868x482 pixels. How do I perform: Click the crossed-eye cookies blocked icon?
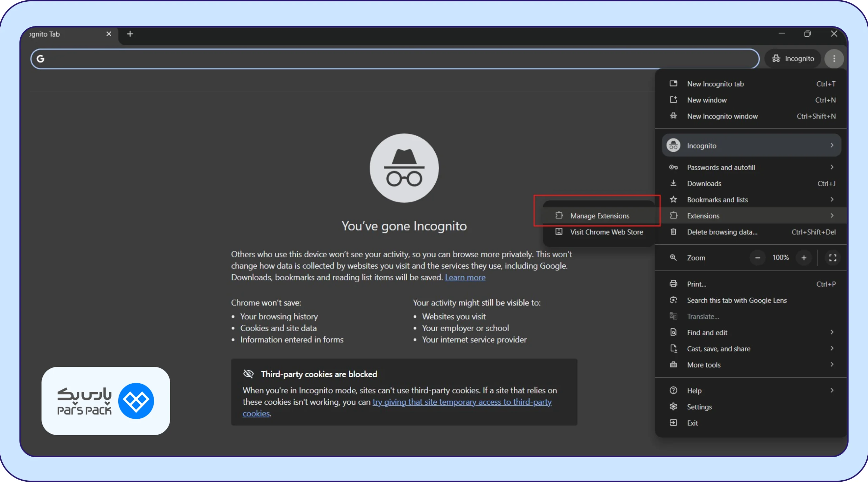tap(249, 374)
